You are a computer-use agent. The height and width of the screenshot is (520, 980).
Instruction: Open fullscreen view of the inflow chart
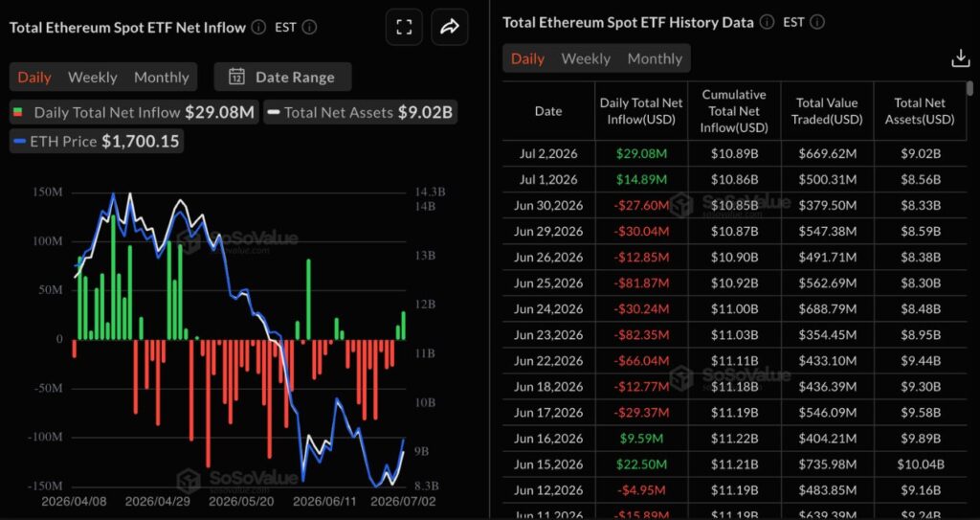click(x=404, y=27)
